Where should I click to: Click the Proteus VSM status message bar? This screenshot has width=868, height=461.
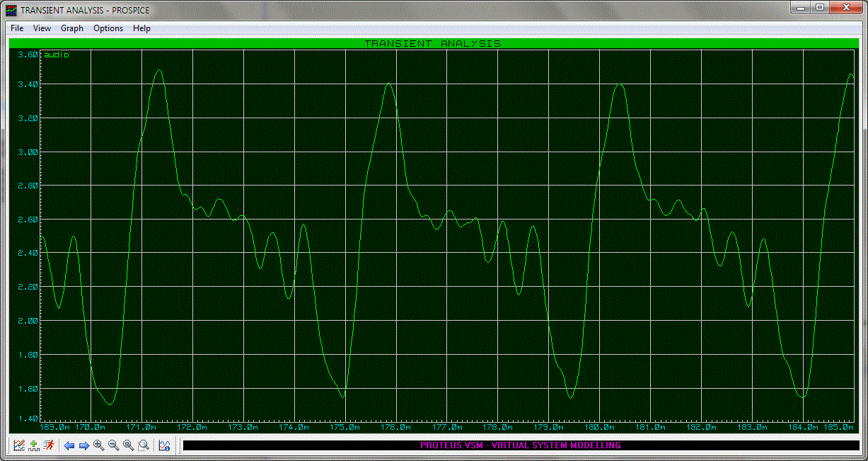tap(520, 445)
